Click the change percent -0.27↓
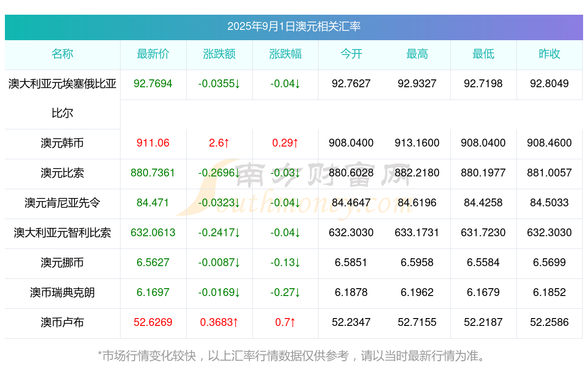Screen dimensions: 588x371 (x=285, y=293)
